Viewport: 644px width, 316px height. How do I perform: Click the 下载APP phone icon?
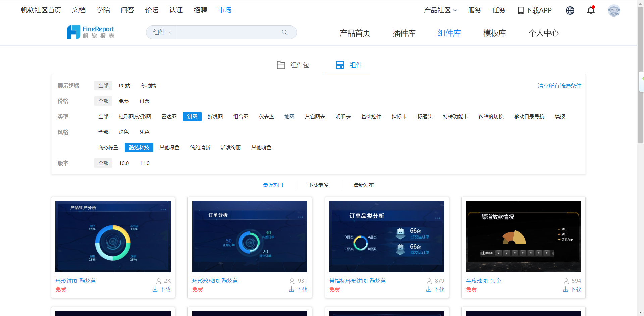tap(521, 10)
